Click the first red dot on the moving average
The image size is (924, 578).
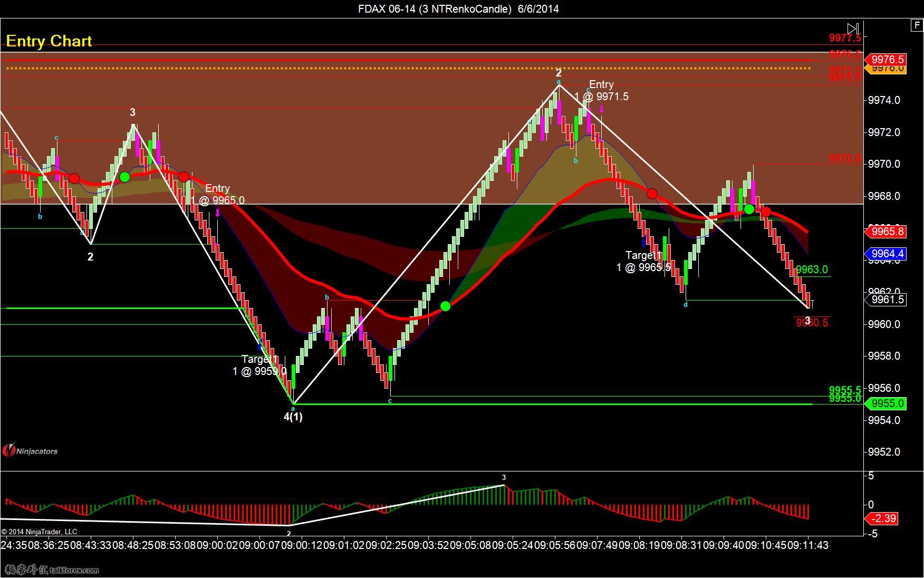click(74, 178)
